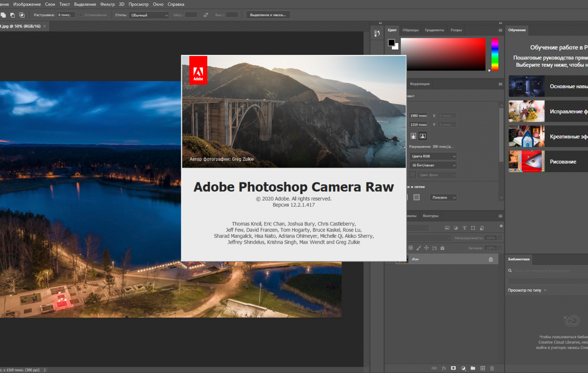Add a layer mask icon
This screenshot has width=588, height=373.
[453, 368]
